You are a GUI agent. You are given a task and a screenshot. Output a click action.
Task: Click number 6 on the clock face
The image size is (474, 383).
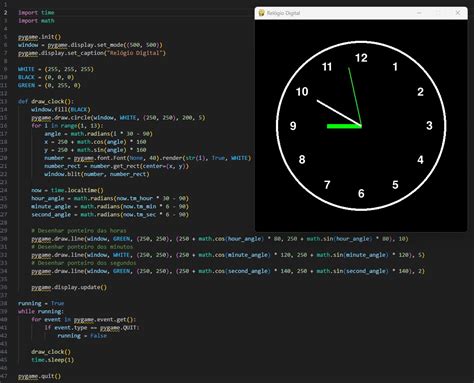(361, 194)
